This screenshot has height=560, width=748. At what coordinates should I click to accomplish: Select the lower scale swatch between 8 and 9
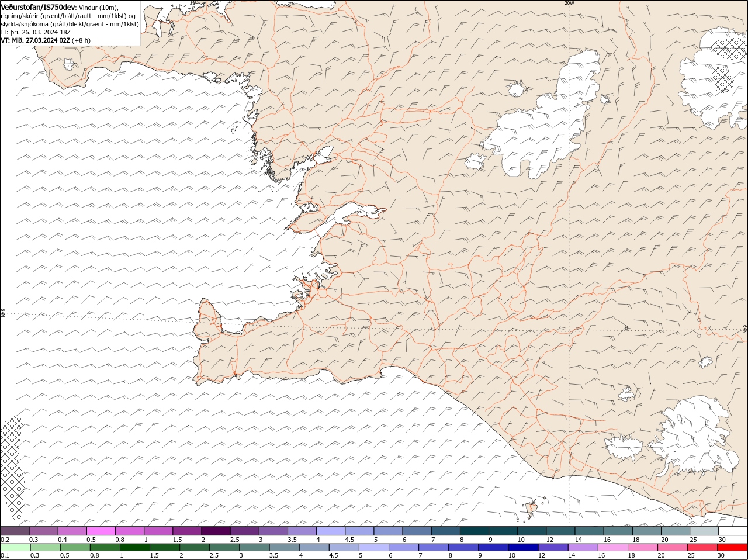463,547
